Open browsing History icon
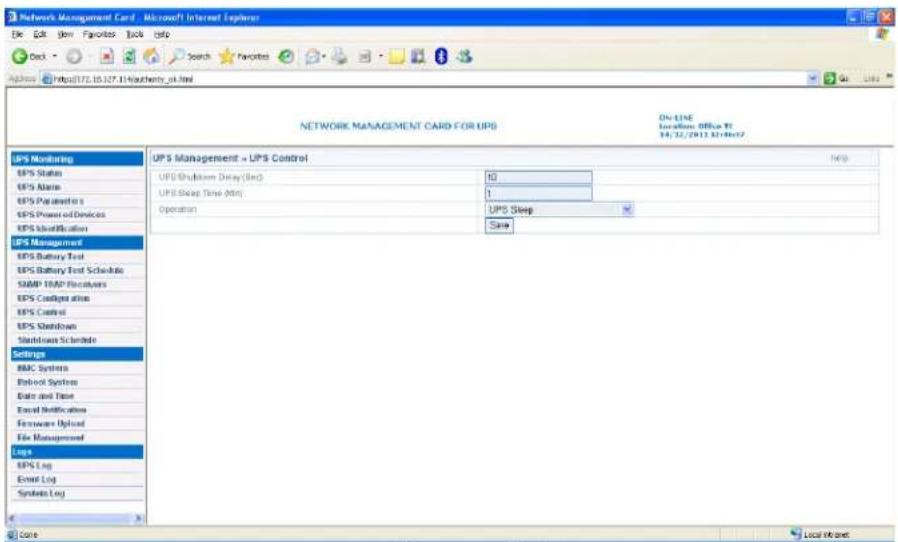The image size is (898, 542). pyautogui.click(x=286, y=56)
